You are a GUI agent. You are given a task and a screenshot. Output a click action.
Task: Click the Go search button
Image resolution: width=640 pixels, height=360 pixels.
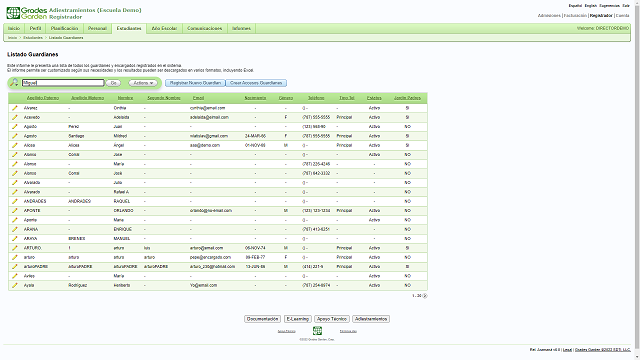point(113,83)
